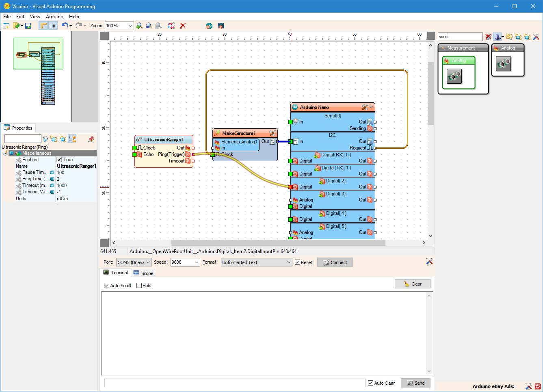Click the terminal send text input field
This screenshot has height=392, width=543.
coord(235,383)
